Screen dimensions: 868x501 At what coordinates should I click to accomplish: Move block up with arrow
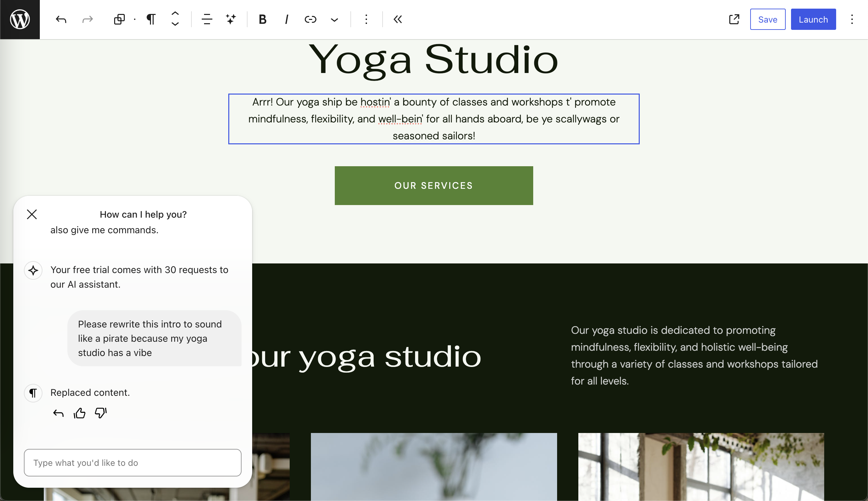(175, 13)
